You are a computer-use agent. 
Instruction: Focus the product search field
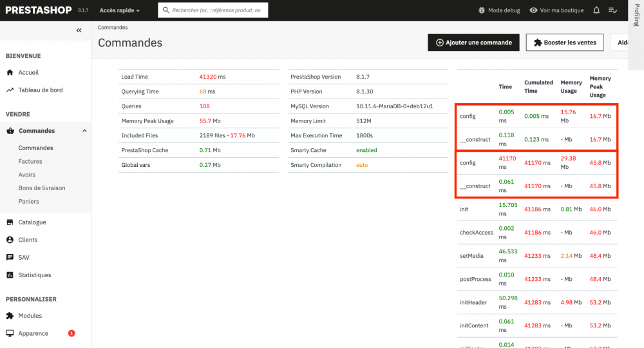(x=213, y=10)
